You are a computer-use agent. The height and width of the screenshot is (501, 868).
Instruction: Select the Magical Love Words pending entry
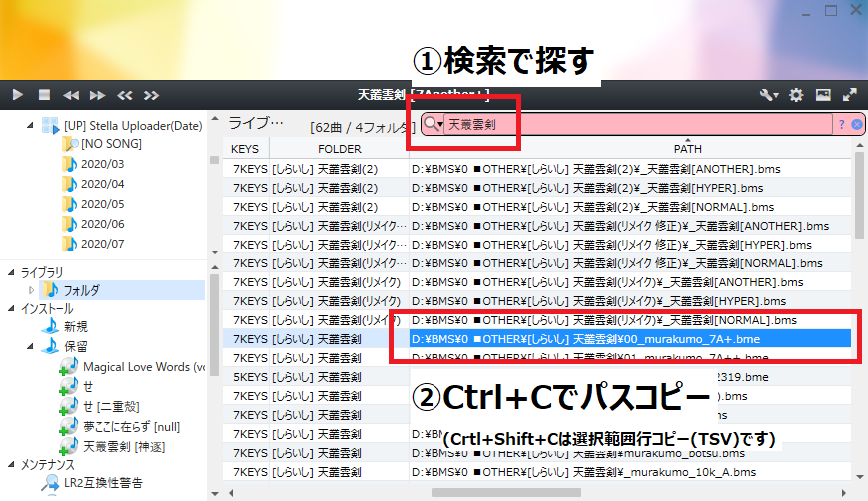pyautogui.click(x=144, y=367)
